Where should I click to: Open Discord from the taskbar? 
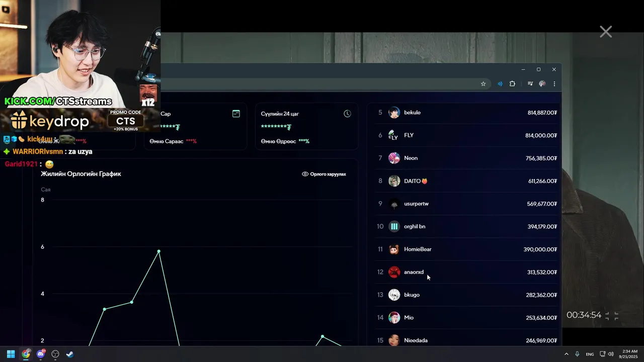pyautogui.click(x=40, y=354)
